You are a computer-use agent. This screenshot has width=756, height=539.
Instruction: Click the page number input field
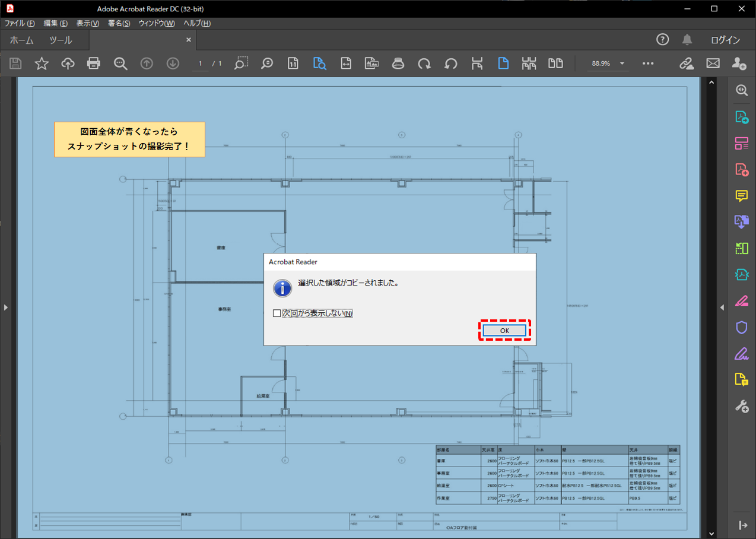pos(201,64)
